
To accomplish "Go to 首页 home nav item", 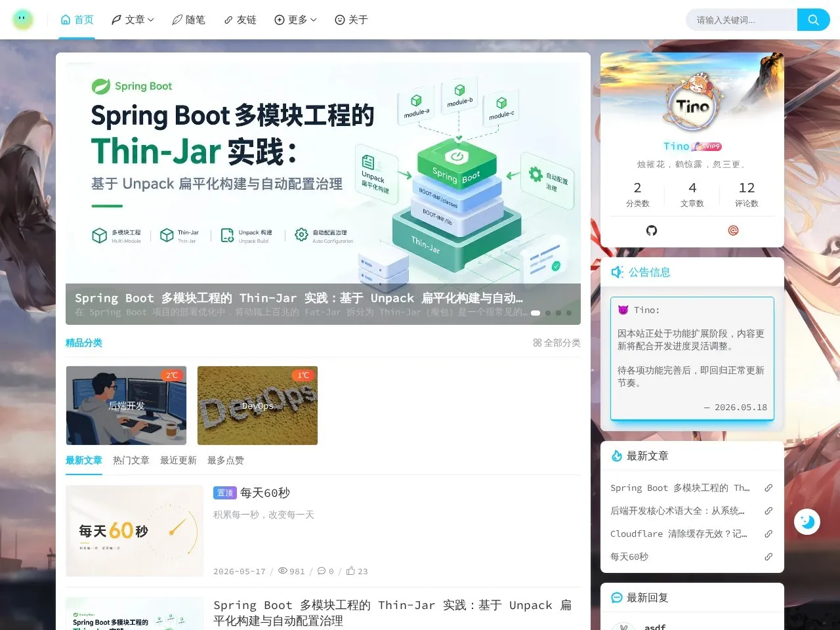I will (77, 20).
